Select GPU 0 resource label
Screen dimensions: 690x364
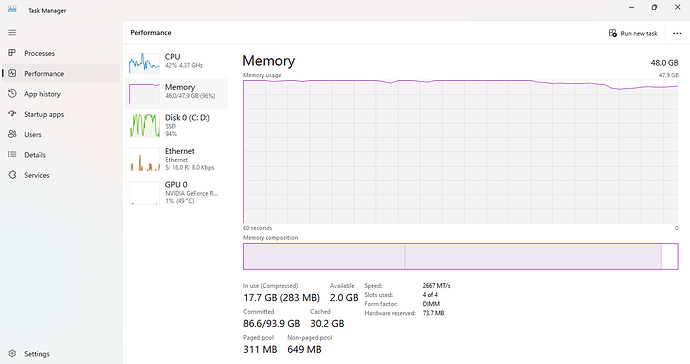(176, 184)
